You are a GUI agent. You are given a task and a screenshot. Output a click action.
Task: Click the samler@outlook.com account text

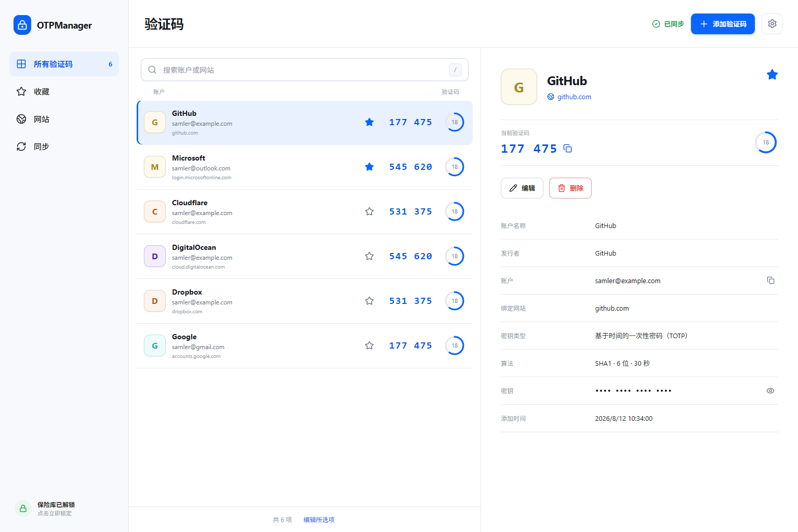(x=201, y=168)
